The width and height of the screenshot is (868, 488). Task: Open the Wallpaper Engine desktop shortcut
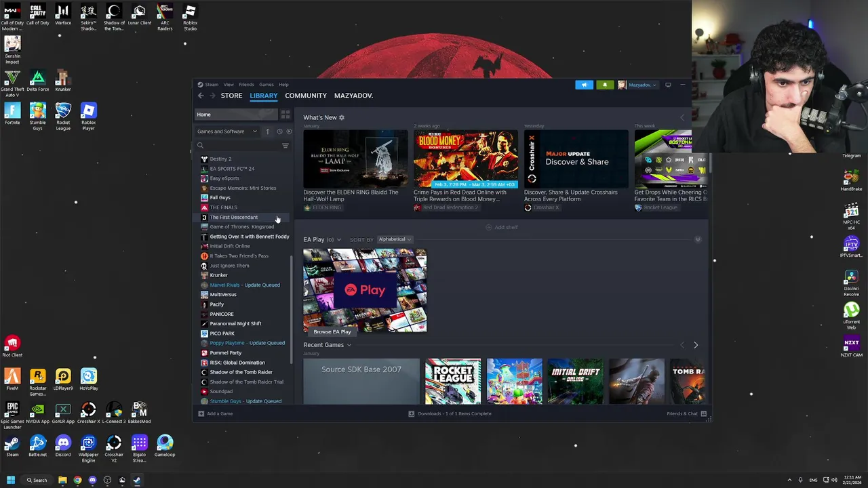(x=88, y=449)
